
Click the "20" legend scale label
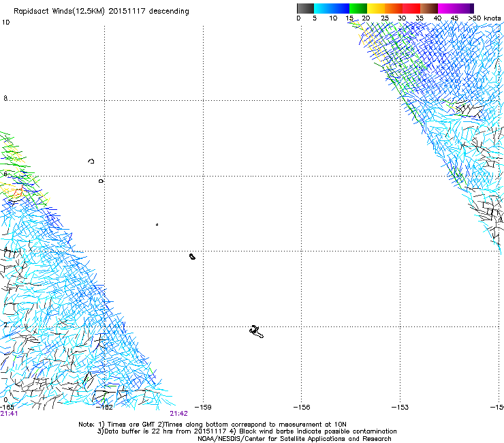pyautogui.click(x=366, y=18)
